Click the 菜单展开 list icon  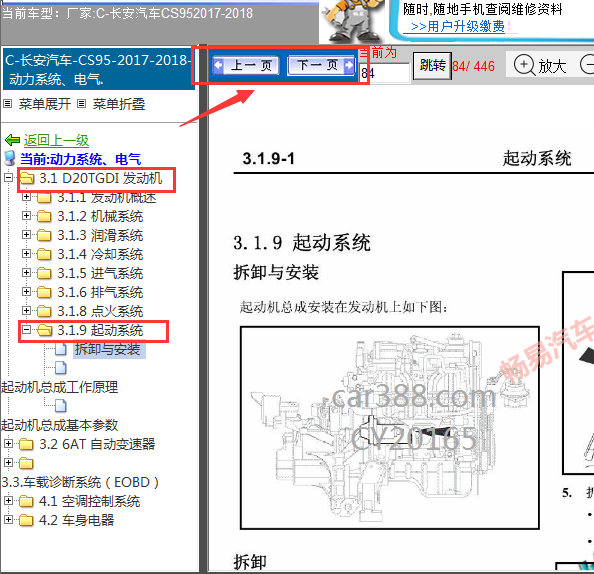coord(8,103)
